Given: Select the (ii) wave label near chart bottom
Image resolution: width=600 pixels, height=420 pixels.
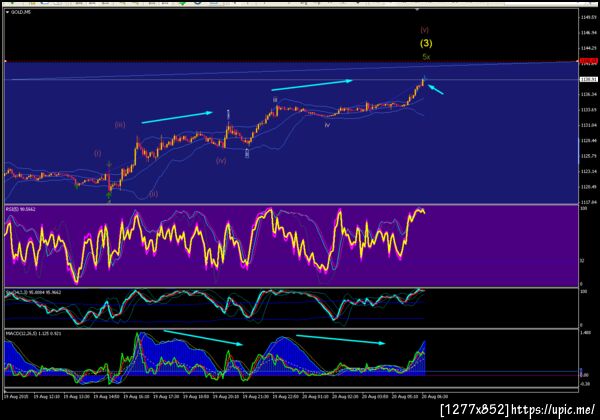Looking at the screenshot, I should [153, 194].
